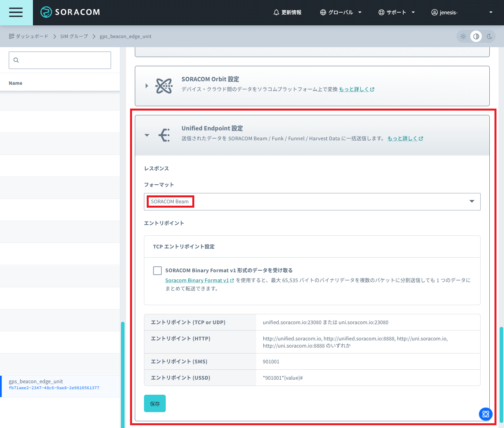Click gps_beacon_edge_unit breadcrumb
This screenshot has width=504, height=428.
pos(125,36)
